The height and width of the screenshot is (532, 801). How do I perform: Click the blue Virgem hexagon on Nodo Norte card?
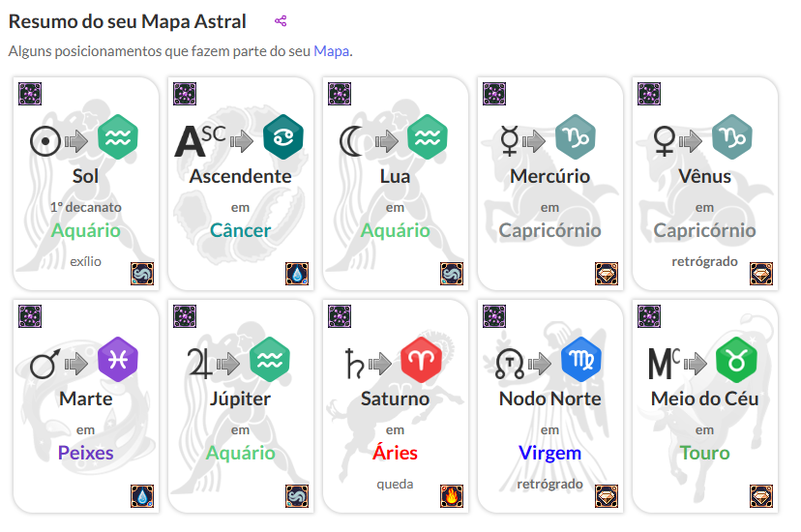[x=580, y=360]
